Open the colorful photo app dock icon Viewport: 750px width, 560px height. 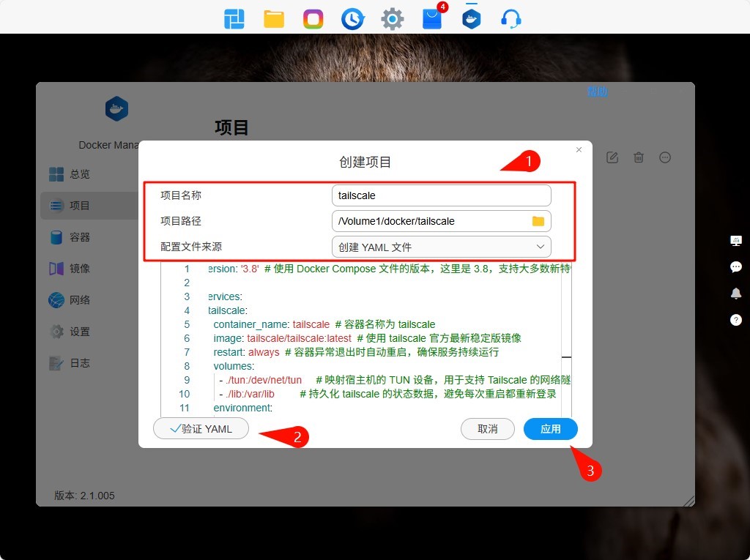[x=313, y=19]
